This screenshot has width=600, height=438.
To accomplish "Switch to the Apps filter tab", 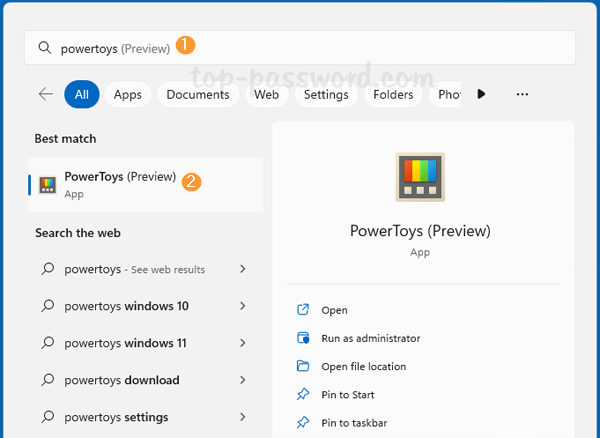I will click(x=128, y=94).
